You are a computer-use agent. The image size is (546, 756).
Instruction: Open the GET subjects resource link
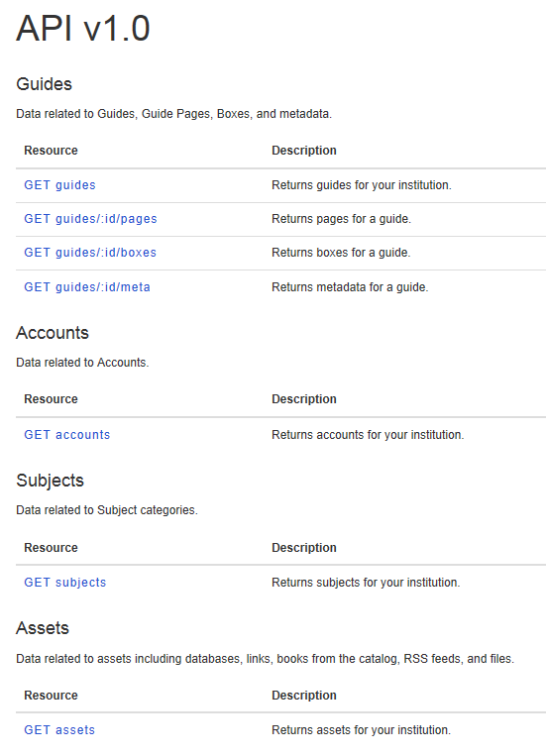tap(65, 583)
